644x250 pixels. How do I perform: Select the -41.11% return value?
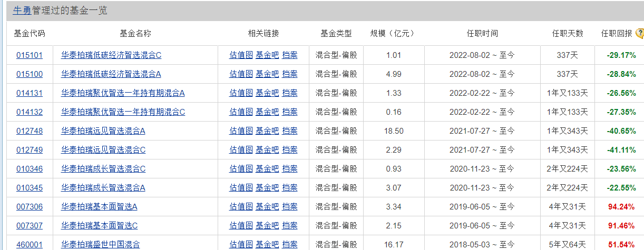click(621, 149)
